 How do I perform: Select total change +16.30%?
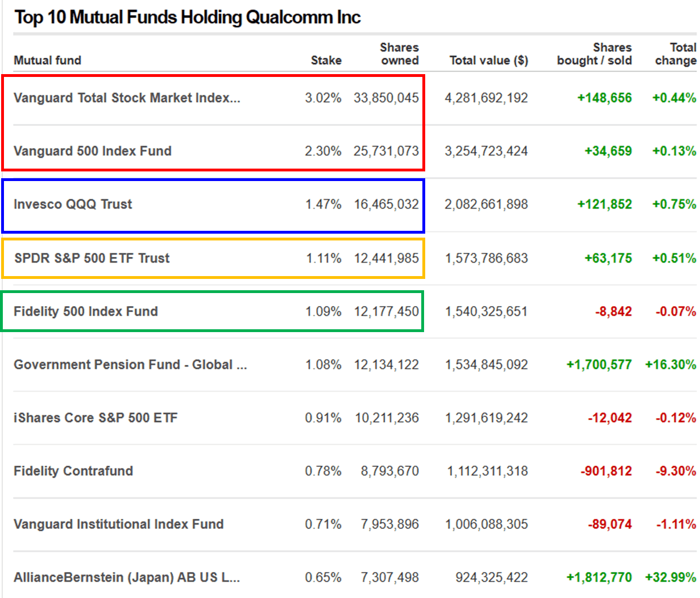coord(671,364)
